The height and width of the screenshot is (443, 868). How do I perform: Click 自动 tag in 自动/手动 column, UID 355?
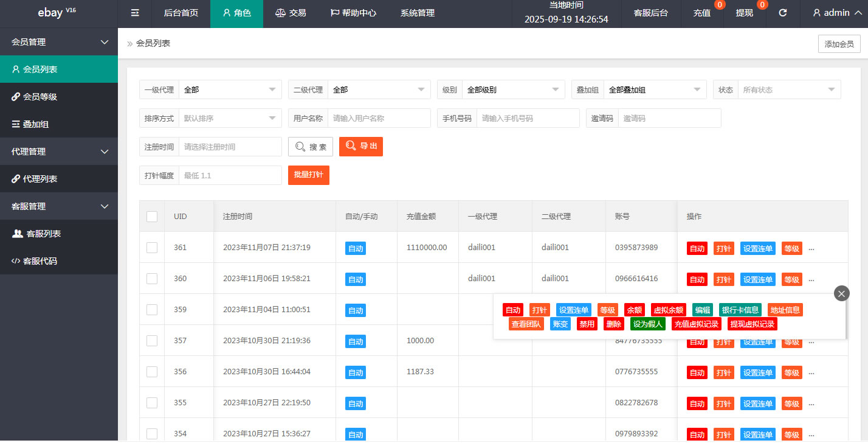tap(356, 403)
